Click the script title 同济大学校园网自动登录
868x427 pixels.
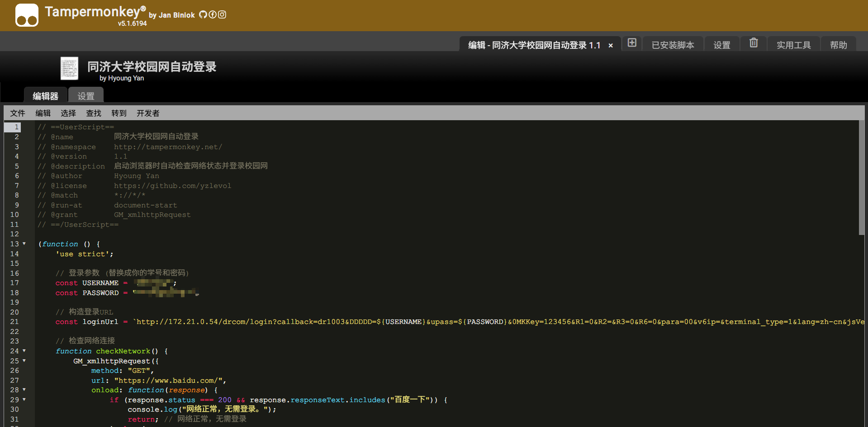152,67
